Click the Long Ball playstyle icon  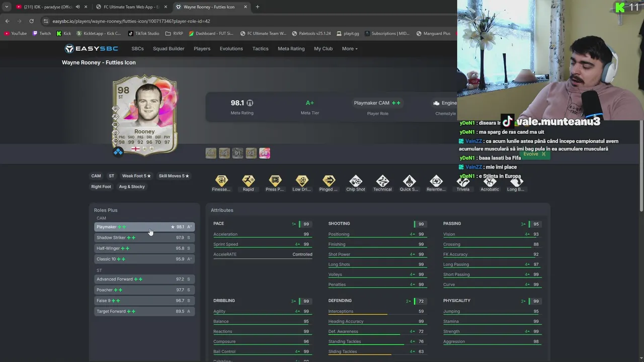coord(516,182)
